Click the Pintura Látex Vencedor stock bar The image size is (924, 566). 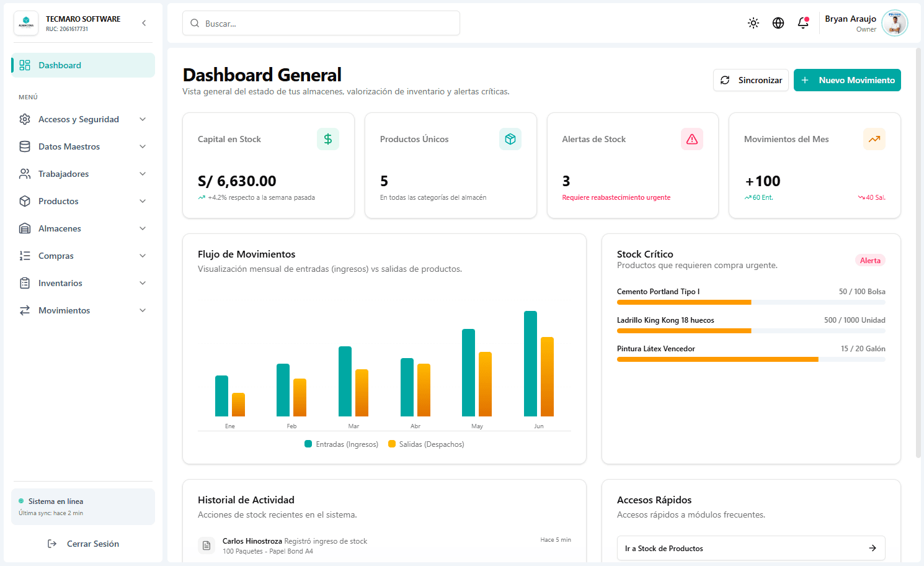(751, 359)
